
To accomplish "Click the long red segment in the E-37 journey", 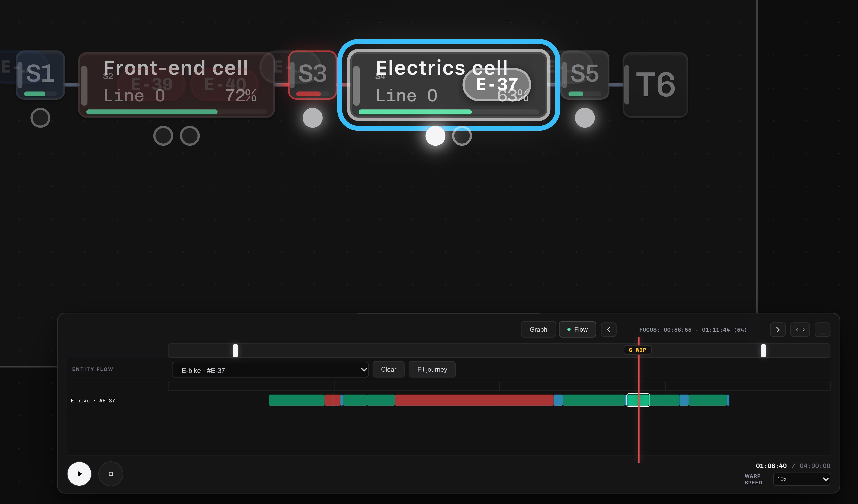I will tap(474, 400).
